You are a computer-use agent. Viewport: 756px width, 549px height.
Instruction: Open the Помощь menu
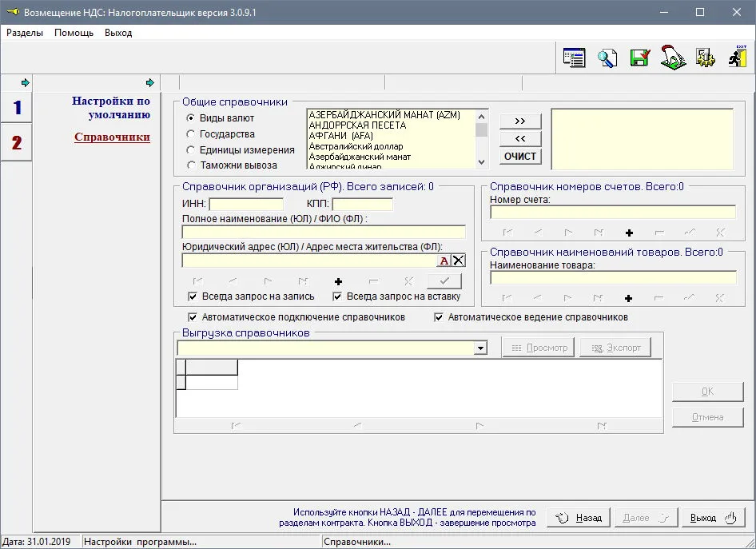[x=74, y=33]
